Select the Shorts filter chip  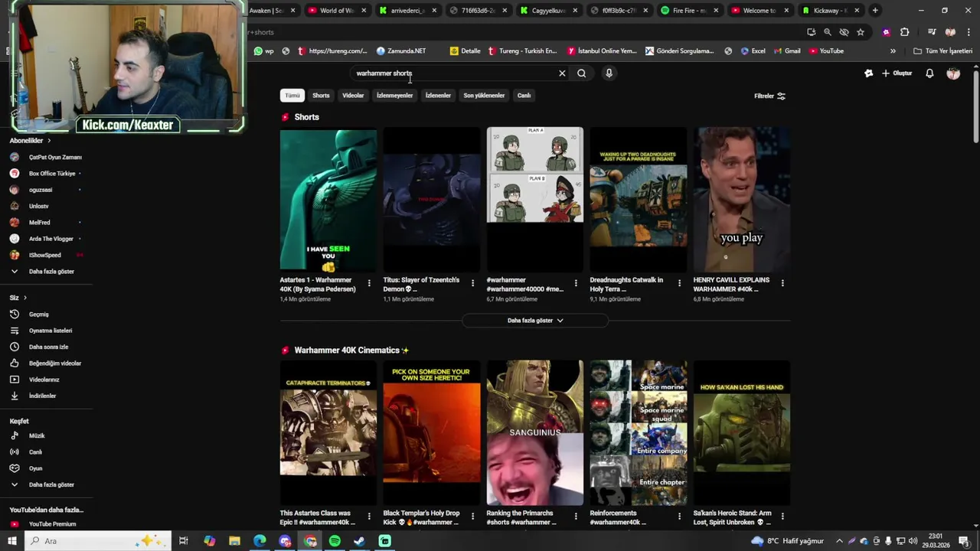321,96
